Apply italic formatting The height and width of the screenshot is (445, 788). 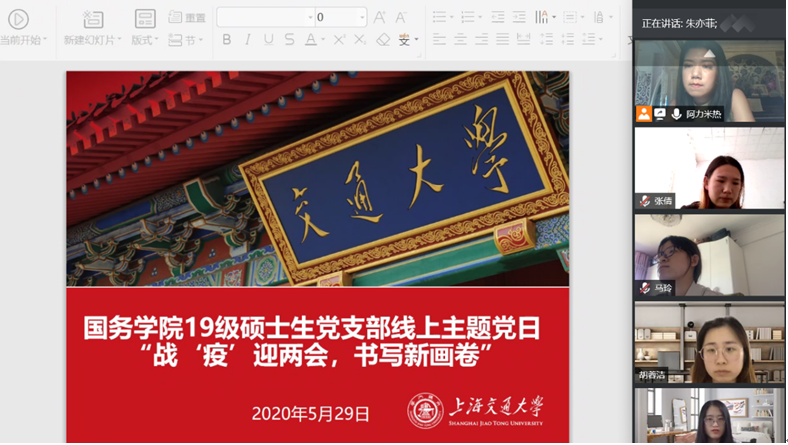[x=247, y=40]
